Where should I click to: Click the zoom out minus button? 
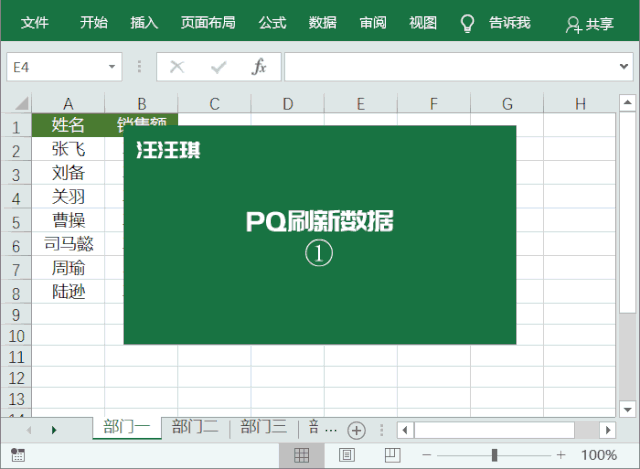pyautogui.click(x=427, y=455)
